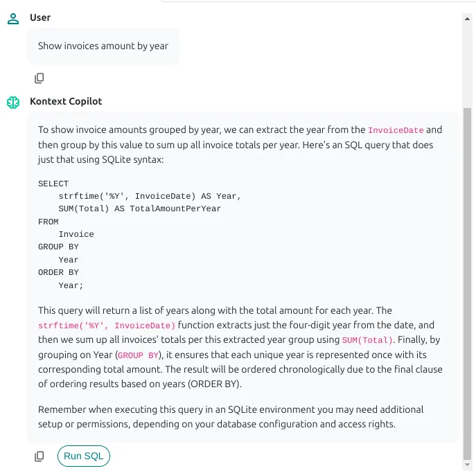Click the vertical scrollbar thumb
The width and height of the screenshot is (476, 471).
point(468,277)
